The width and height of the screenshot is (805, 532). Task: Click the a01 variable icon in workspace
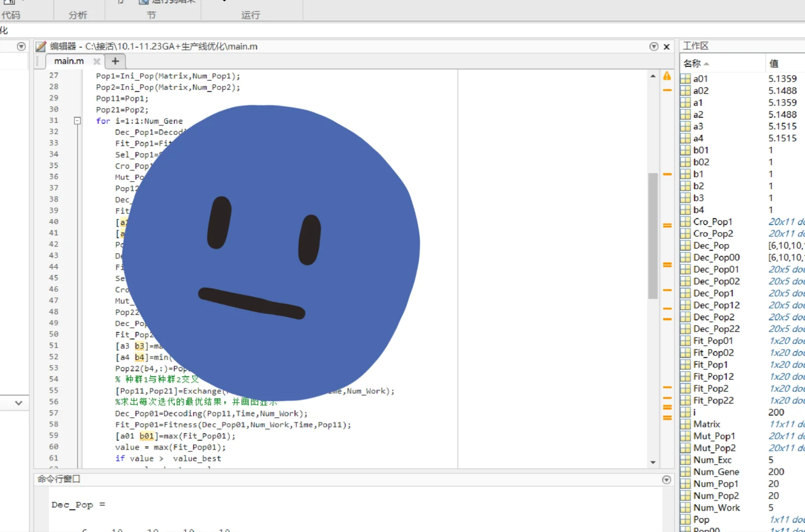(x=685, y=79)
